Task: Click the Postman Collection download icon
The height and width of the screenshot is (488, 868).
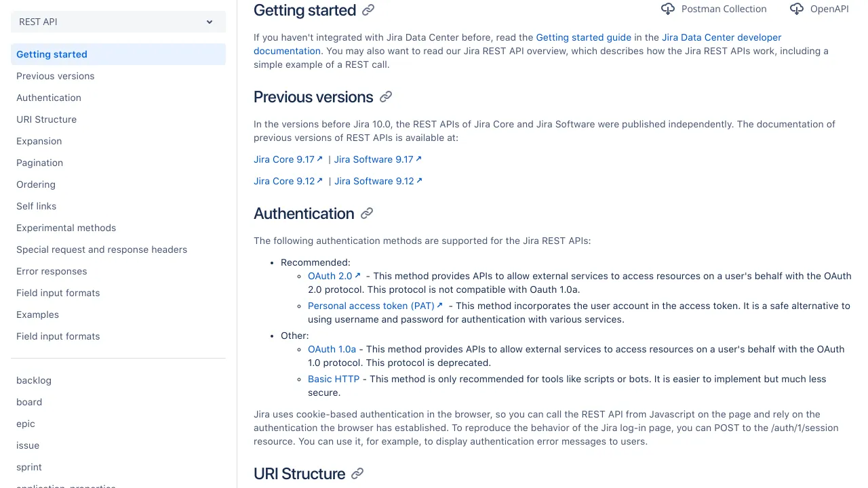Action: click(x=668, y=9)
